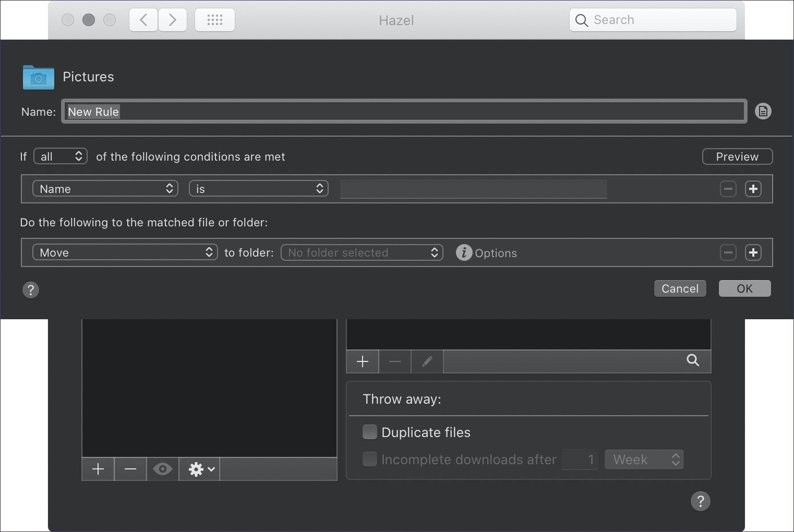Add a new action with plus button
This screenshot has height=532, width=794.
click(x=753, y=253)
